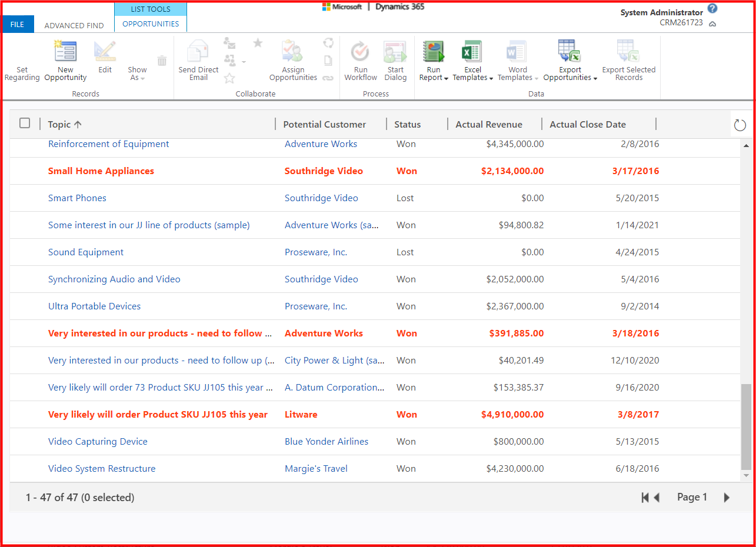Open the Reinforcement of Equipment opportunity
The image size is (756, 547).
[x=108, y=144]
